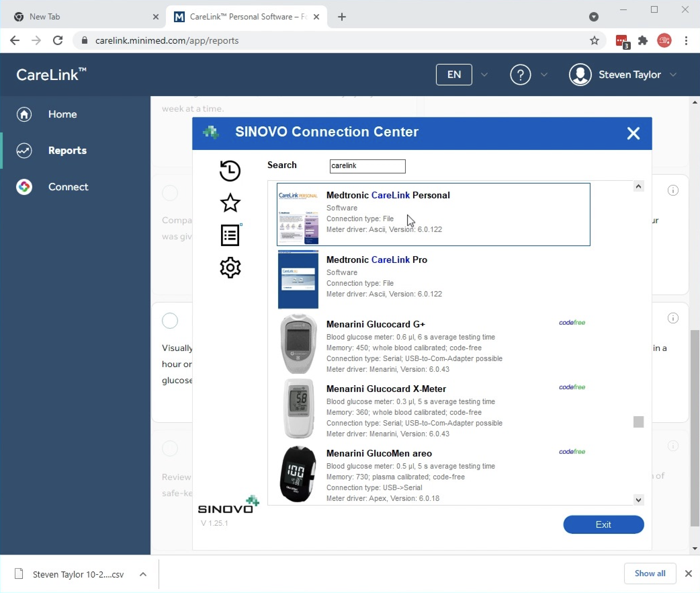Select Medtronic CareLink Personal entry

click(x=433, y=214)
